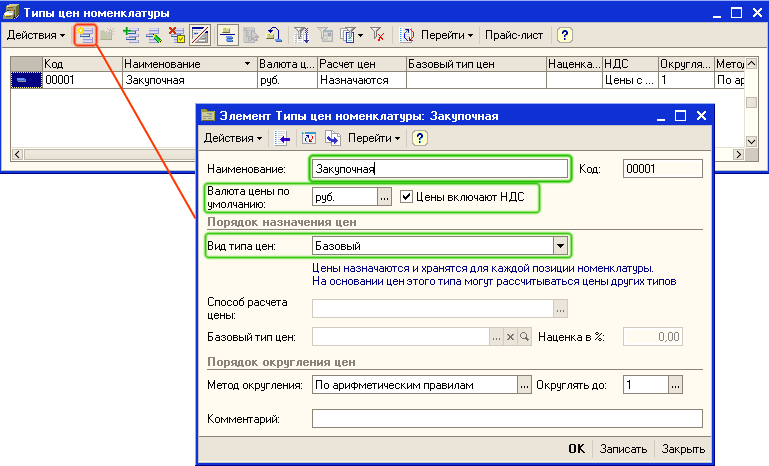Close the Типы цен номенклатуры window
769x466 pixels.
point(757,13)
